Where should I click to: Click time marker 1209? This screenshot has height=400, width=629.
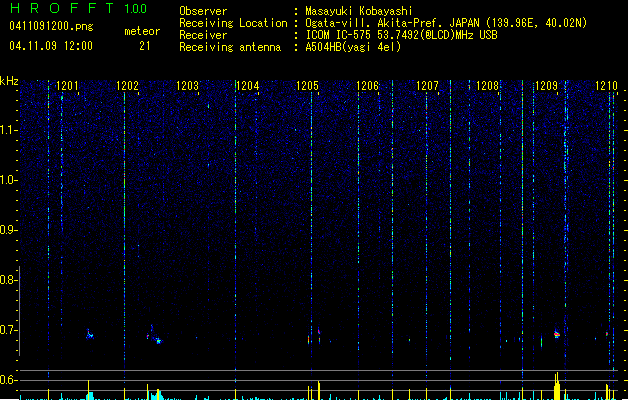tap(547, 86)
